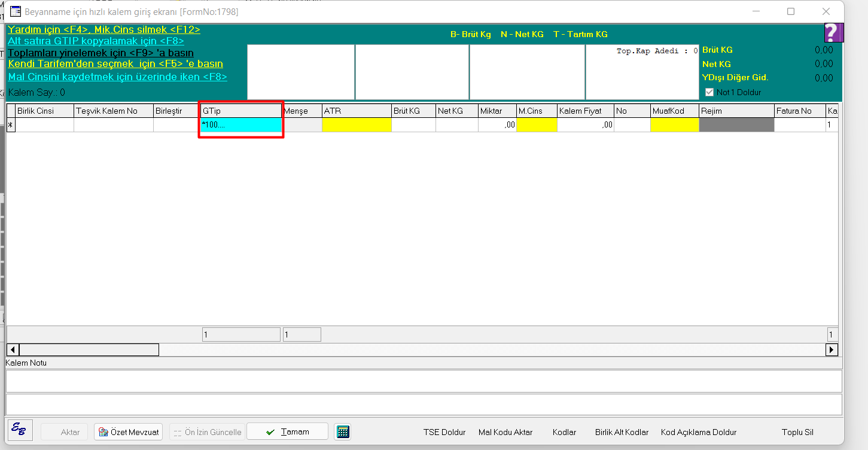Click the Birleştir column header
This screenshot has width=868, height=450.
click(176, 111)
